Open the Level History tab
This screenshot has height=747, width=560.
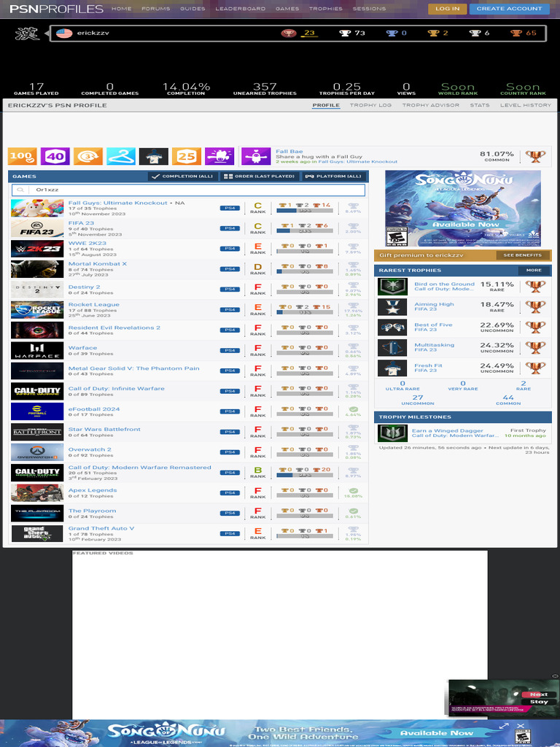tap(526, 105)
